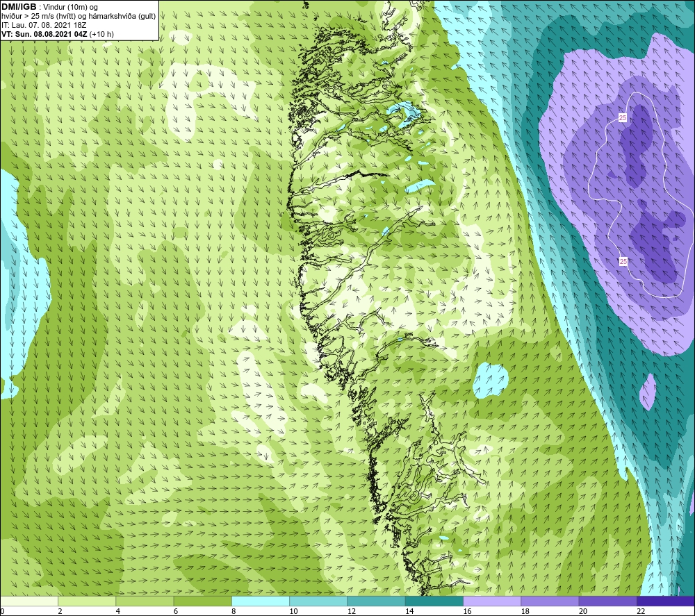Click the legend value "16"
Image resolution: width=695 pixels, height=616 pixels.
pyautogui.click(x=467, y=611)
